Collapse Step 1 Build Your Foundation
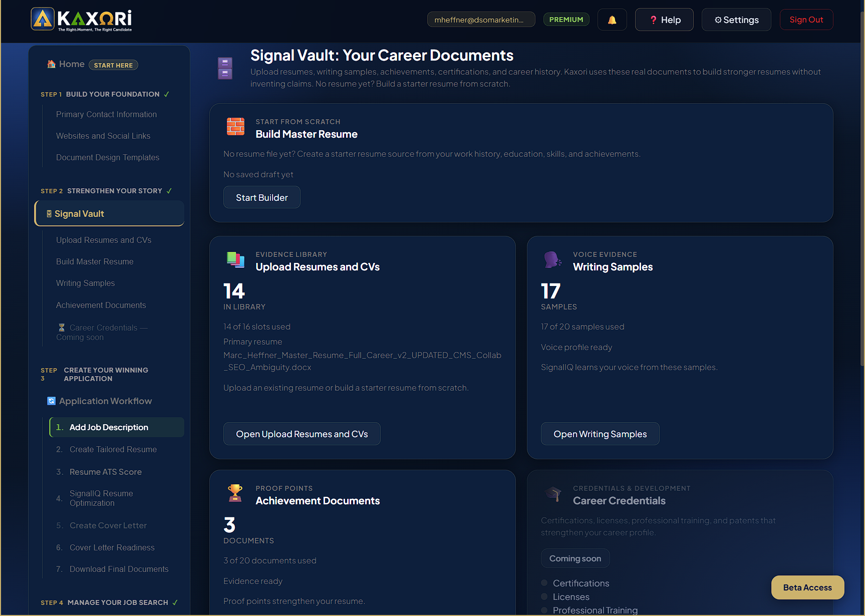The height and width of the screenshot is (616, 865). [x=105, y=94]
